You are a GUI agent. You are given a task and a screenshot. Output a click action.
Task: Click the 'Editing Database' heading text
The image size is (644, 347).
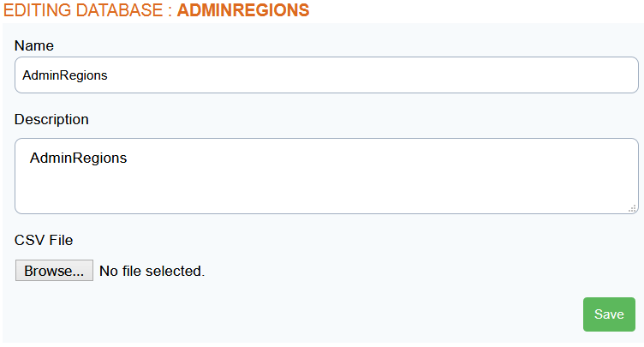tap(83, 10)
